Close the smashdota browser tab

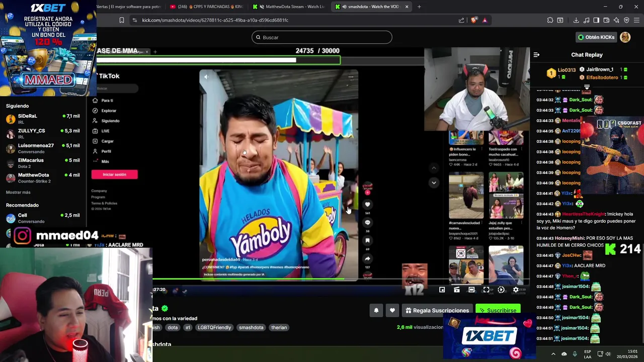[x=407, y=7]
